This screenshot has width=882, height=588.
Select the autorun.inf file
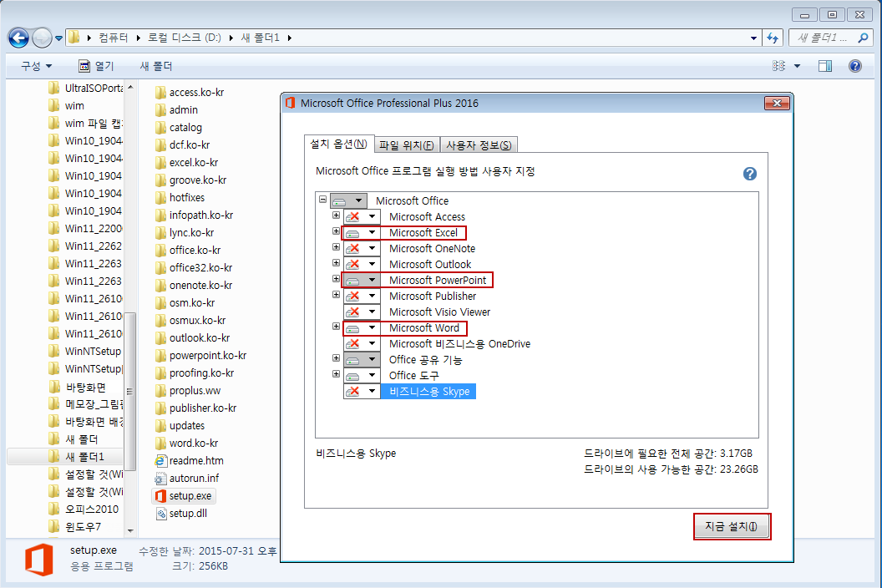click(x=187, y=478)
